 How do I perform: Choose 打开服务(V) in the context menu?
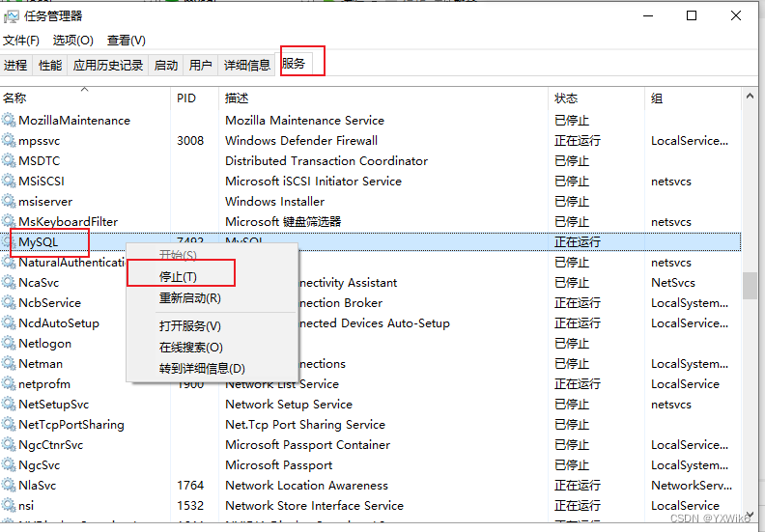pyautogui.click(x=212, y=325)
